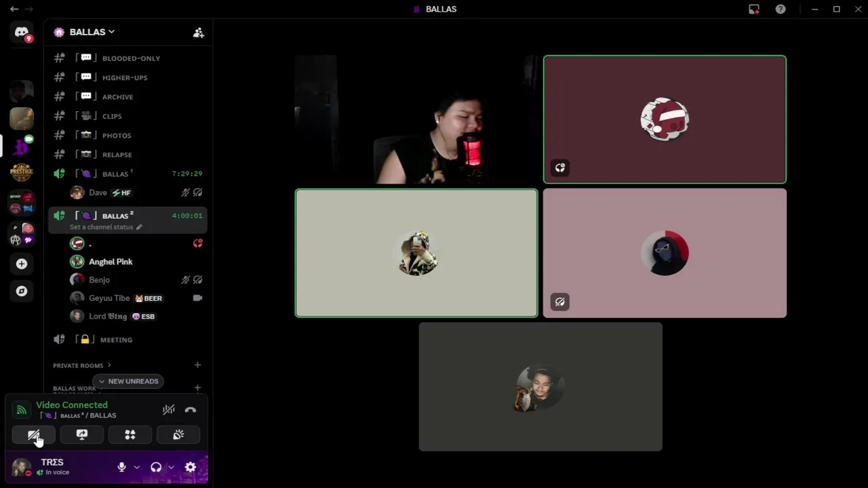Click badge icon on red-black avatar tile
The image size is (868, 488).
560,302
